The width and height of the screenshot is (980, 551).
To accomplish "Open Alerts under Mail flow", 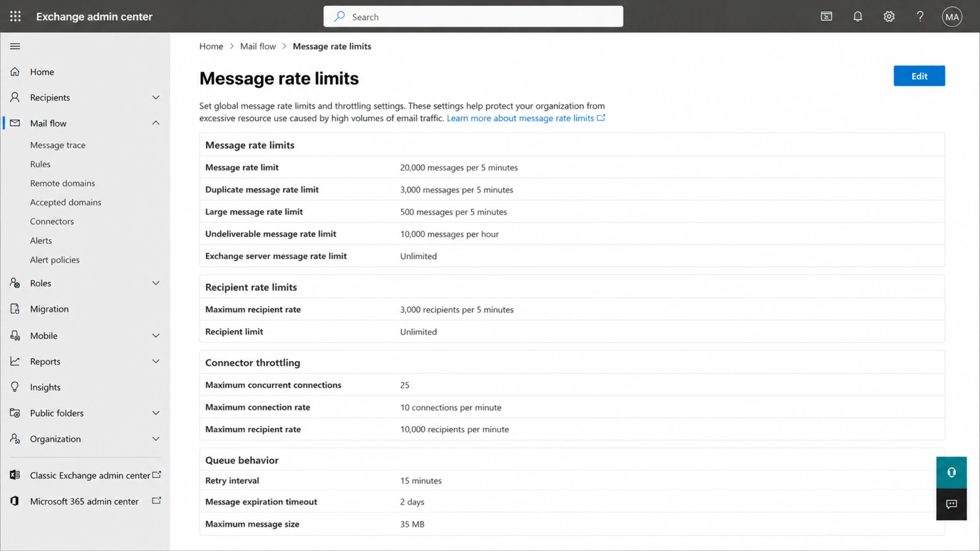I will (x=41, y=240).
